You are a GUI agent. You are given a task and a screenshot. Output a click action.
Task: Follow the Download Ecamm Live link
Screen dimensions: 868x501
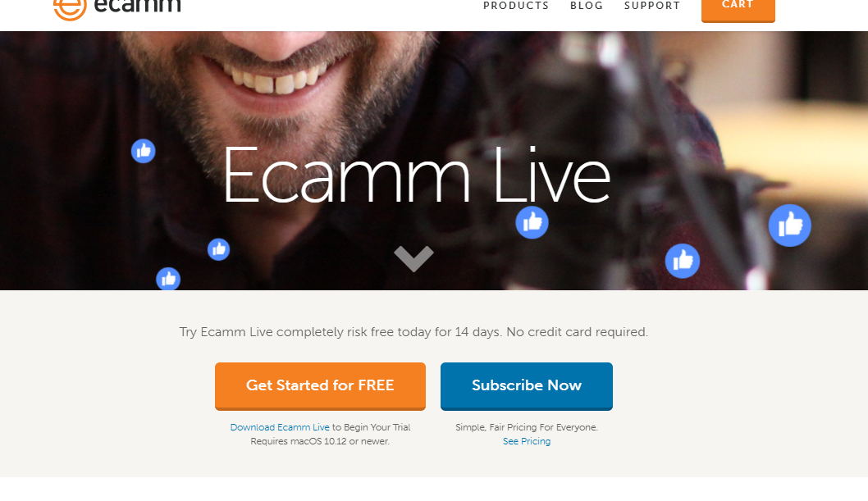pos(280,427)
